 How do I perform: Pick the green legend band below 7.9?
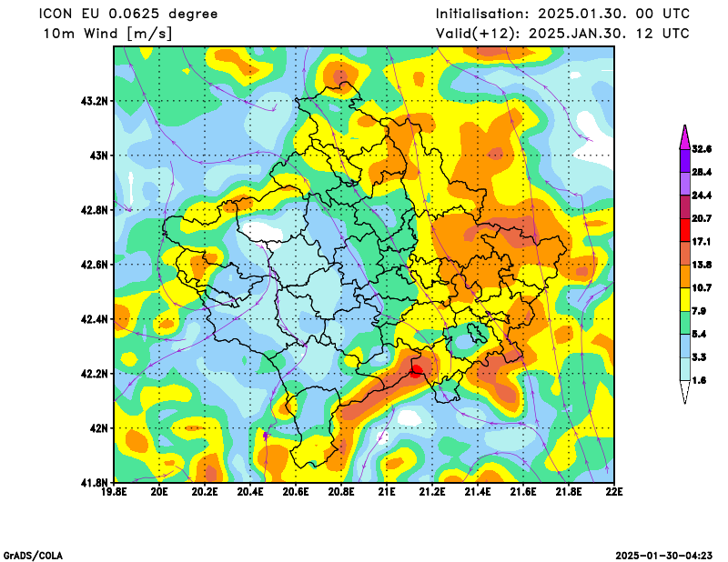click(x=685, y=323)
